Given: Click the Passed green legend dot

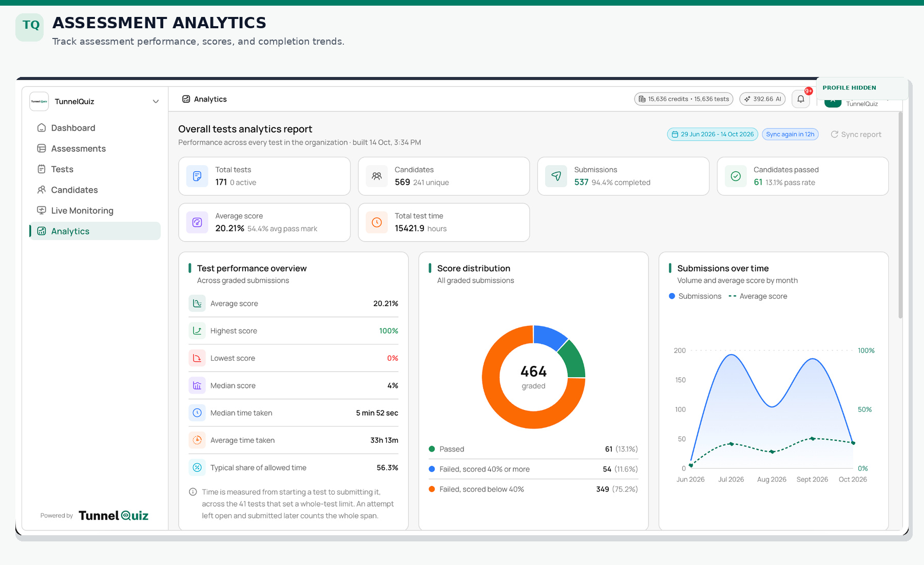Looking at the screenshot, I should coord(432,449).
